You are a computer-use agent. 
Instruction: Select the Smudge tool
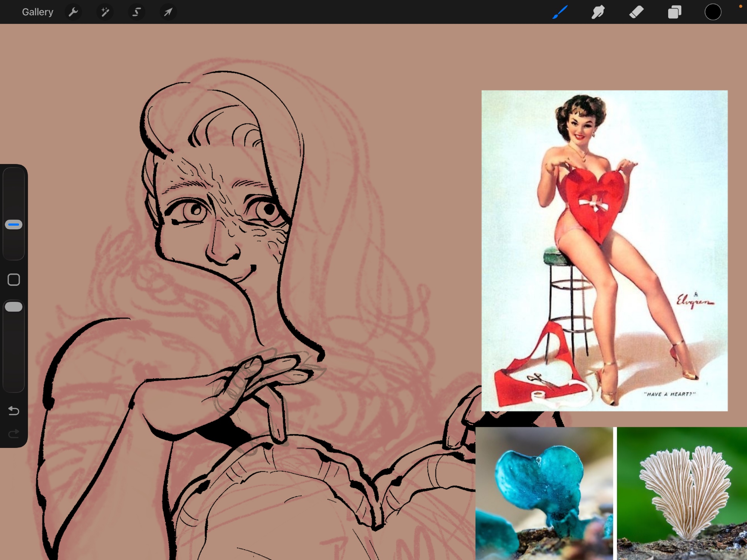pyautogui.click(x=598, y=12)
